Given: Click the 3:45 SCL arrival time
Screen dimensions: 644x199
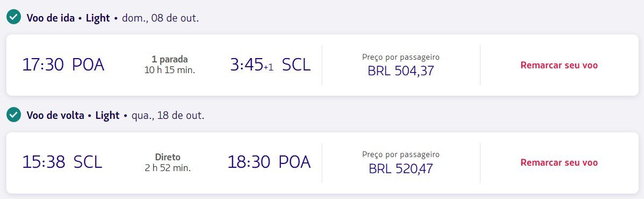Looking at the screenshot, I should click(270, 65).
